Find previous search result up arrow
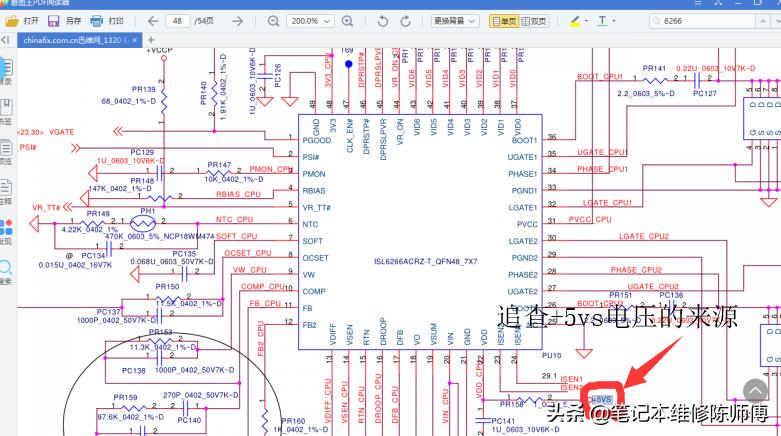This screenshot has width=781, height=436. click(763, 21)
